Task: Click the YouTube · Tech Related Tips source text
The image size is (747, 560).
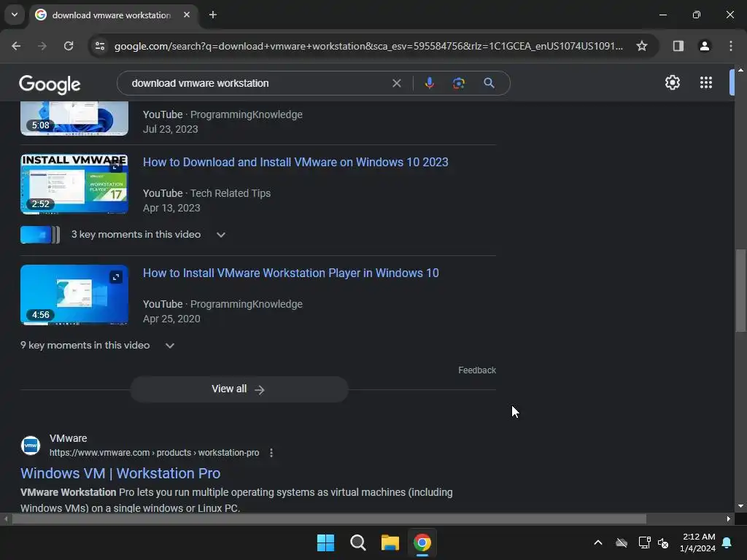Action: click(206, 193)
